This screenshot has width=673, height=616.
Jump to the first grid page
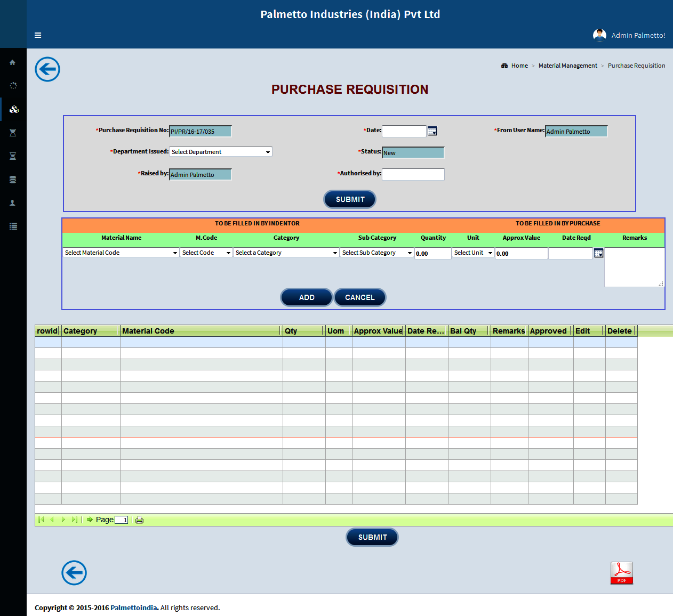[41, 520]
